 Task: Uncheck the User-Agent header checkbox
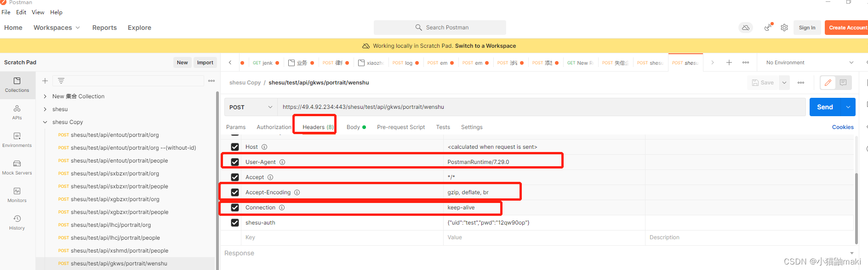click(x=235, y=162)
